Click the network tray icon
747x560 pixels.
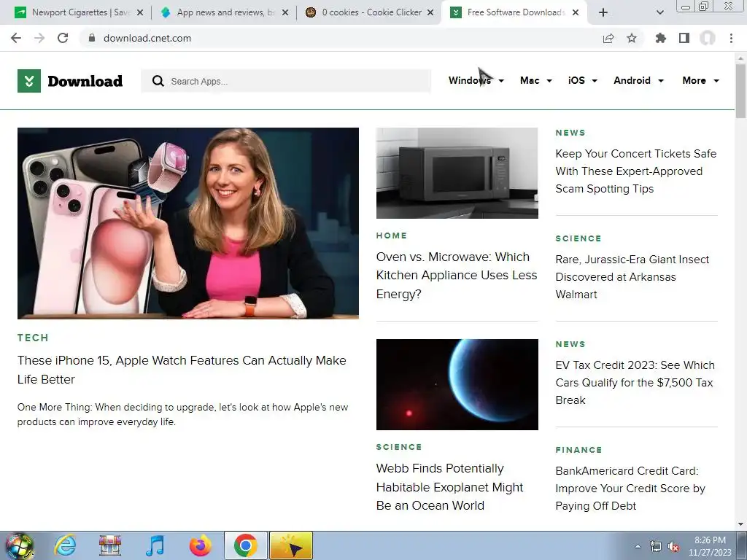point(656,547)
